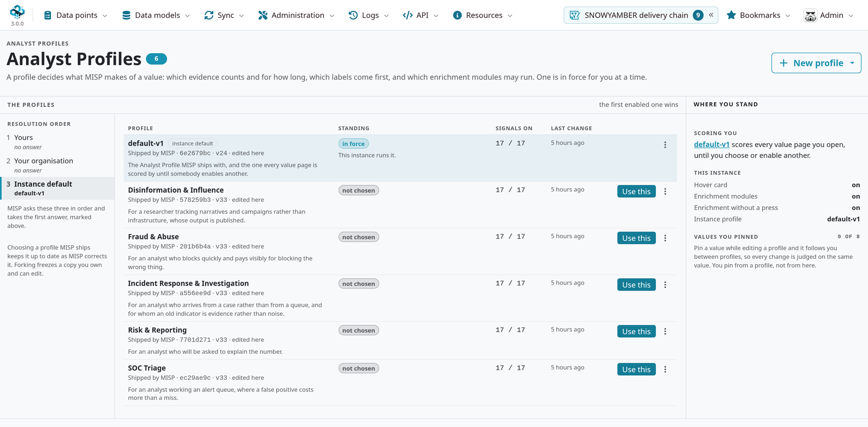Screen dimensions: 868x427
Task: Click the Disinformation & Influence profile name
Action: 176,190
